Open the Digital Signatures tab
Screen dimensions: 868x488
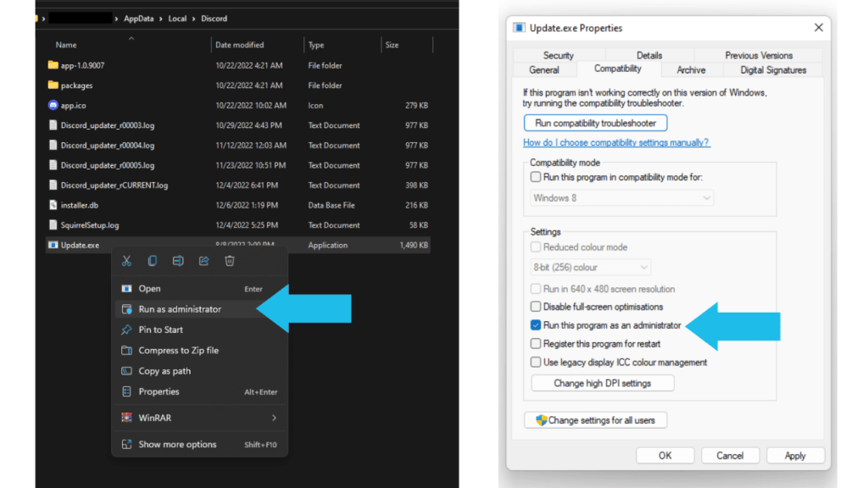773,70
